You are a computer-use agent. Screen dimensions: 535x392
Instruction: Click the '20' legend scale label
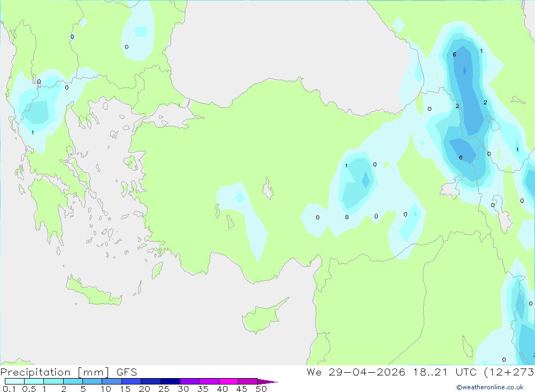coord(144,389)
